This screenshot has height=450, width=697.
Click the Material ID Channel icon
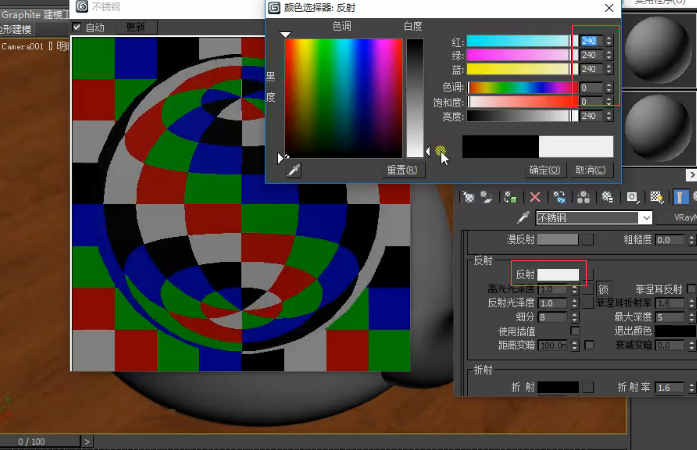pos(632,197)
